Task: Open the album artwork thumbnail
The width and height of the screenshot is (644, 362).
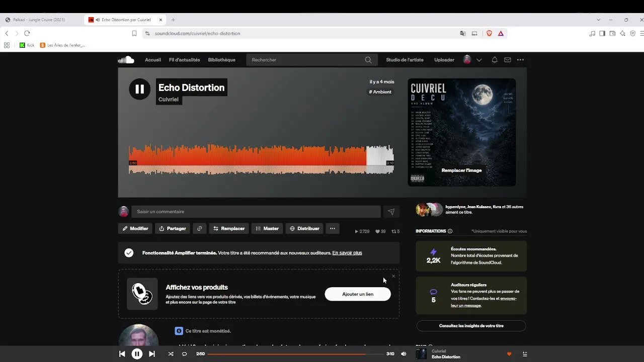Action: (x=462, y=132)
